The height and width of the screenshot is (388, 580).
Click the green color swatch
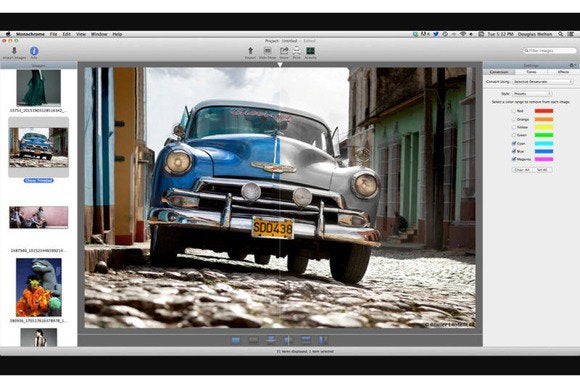click(544, 135)
